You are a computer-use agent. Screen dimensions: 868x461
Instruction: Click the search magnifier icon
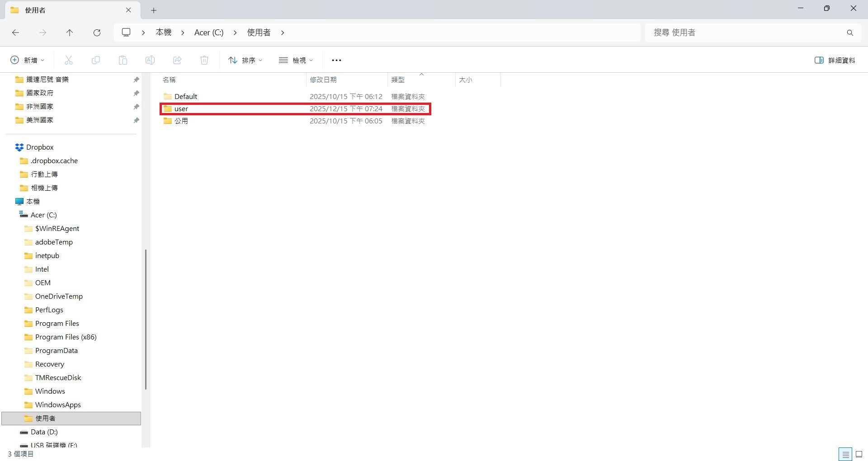pyautogui.click(x=850, y=33)
